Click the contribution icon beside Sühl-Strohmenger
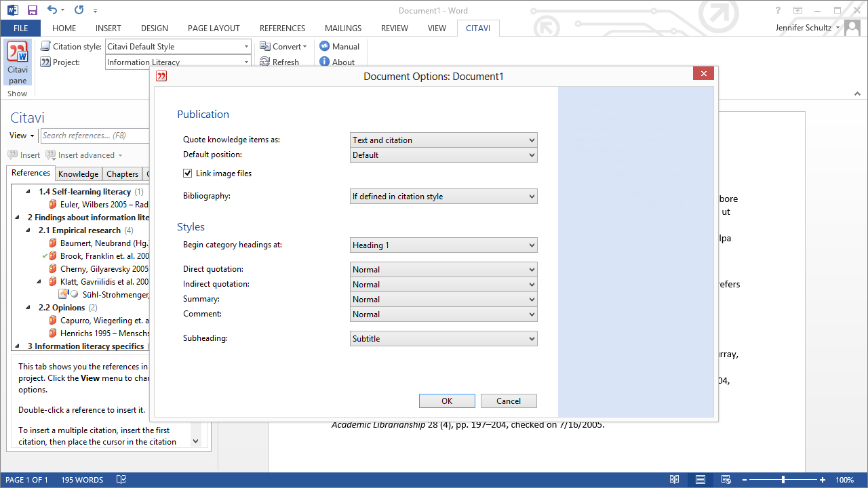 click(63, 294)
